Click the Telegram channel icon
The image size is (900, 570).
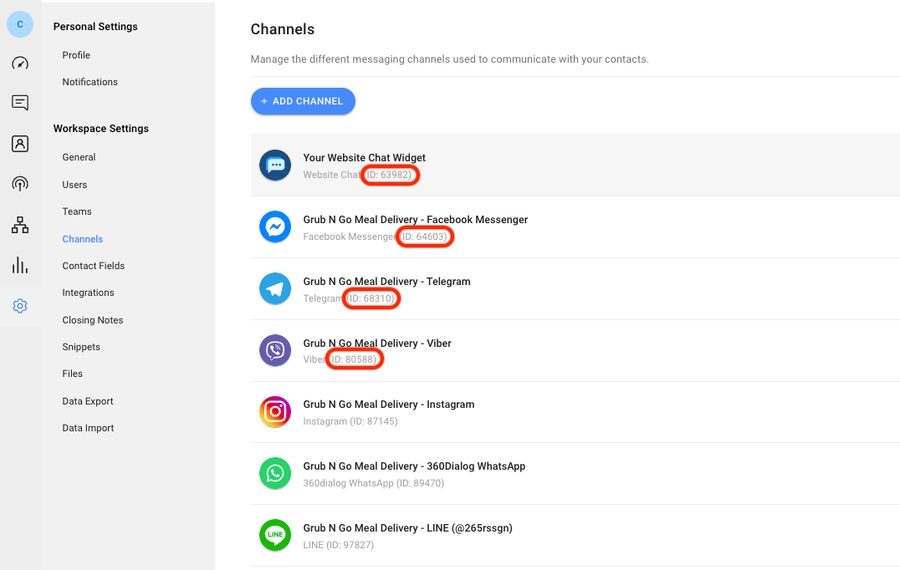pyautogui.click(x=275, y=289)
